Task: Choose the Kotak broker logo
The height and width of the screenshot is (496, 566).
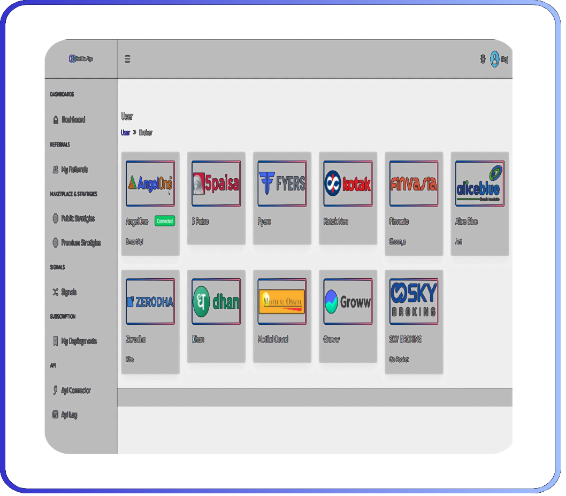Action: 348,183
